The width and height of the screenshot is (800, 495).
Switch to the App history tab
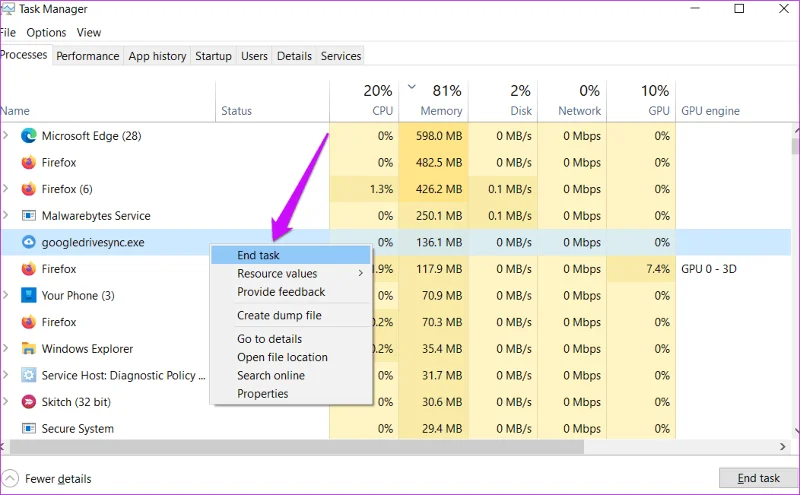click(x=157, y=56)
